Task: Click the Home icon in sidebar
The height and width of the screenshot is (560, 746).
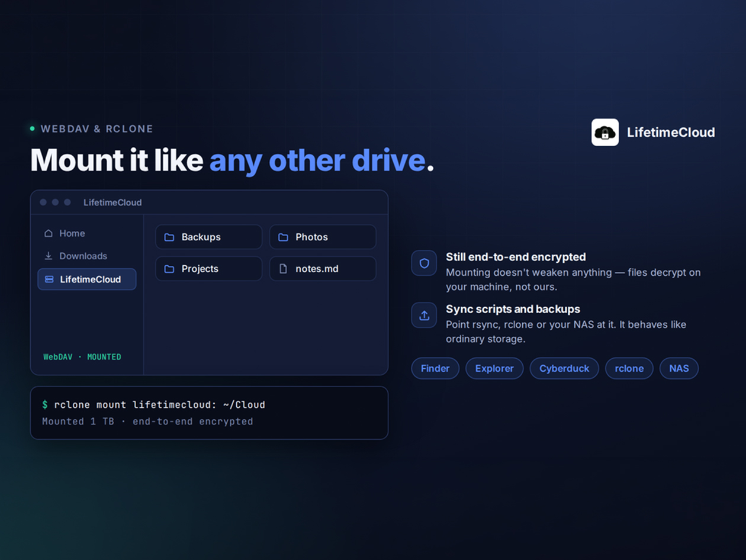Action: (49, 233)
